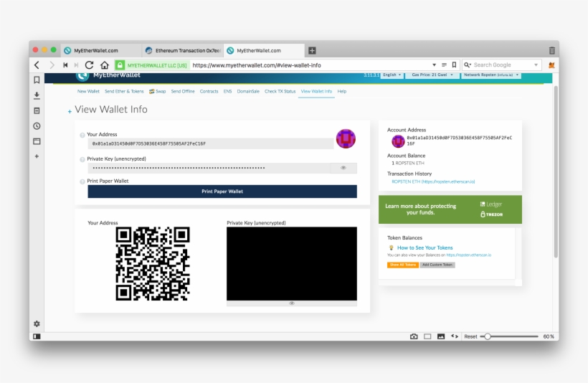Open the English language dropdown
The width and height of the screenshot is (588, 383).
[391, 75]
